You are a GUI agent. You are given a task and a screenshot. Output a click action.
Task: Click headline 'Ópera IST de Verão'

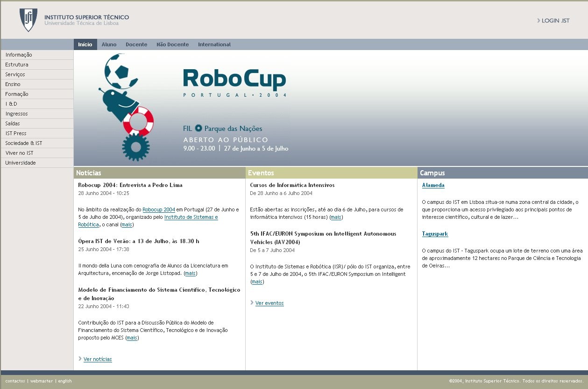point(139,241)
